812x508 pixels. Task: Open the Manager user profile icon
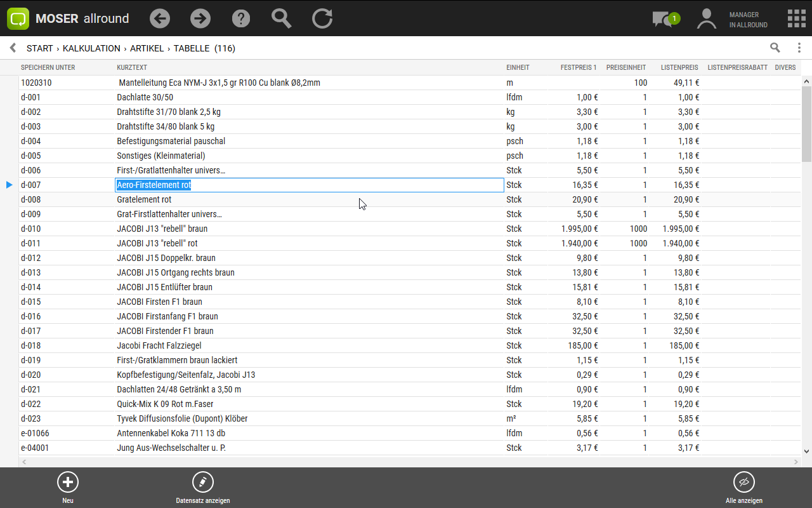click(x=706, y=18)
